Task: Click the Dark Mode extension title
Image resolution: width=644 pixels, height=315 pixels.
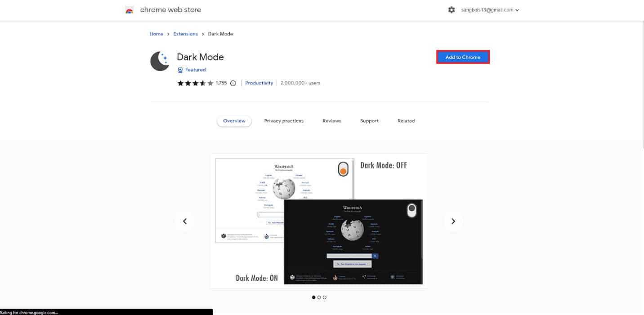Action: pos(200,57)
